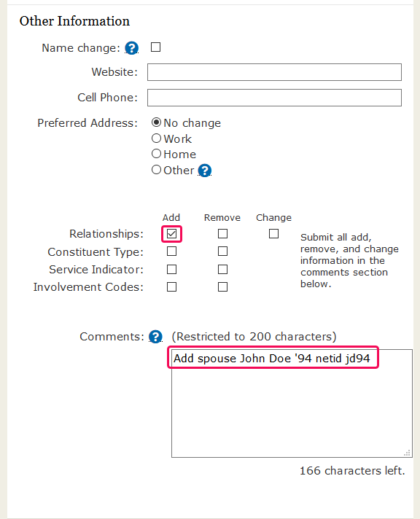Check the Relationships Change box
Viewport: 420px width, 519px height.
click(x=273, y=234)
